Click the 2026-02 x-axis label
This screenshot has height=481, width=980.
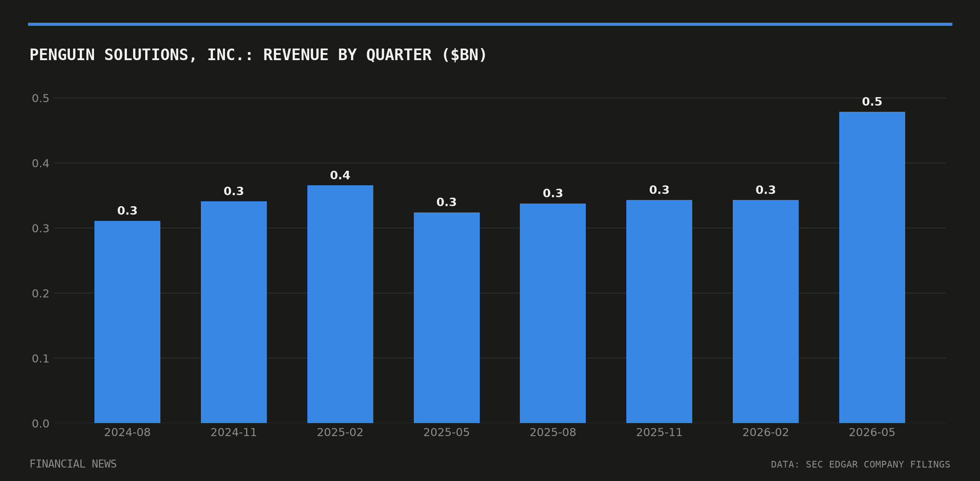point(766,432)
